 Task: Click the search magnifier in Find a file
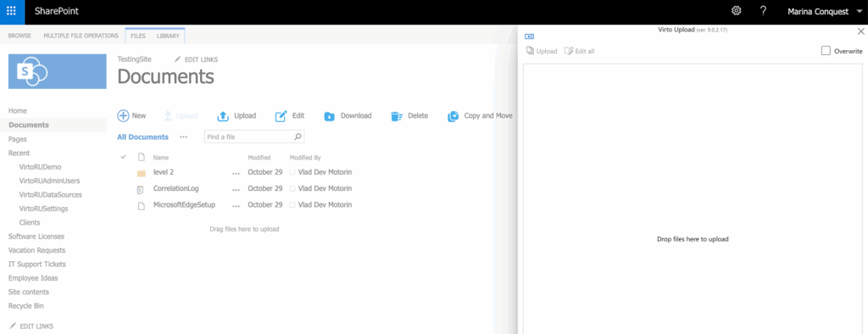coord(298,136)
